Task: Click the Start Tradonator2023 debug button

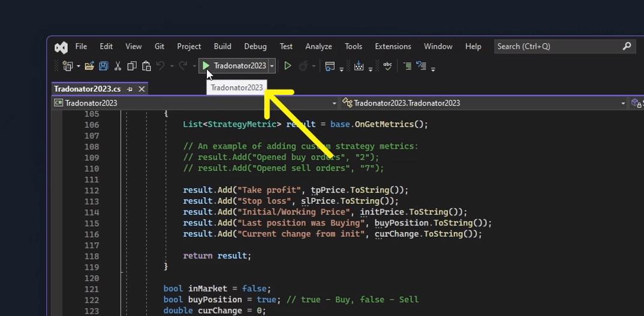Action: (234, 66)
